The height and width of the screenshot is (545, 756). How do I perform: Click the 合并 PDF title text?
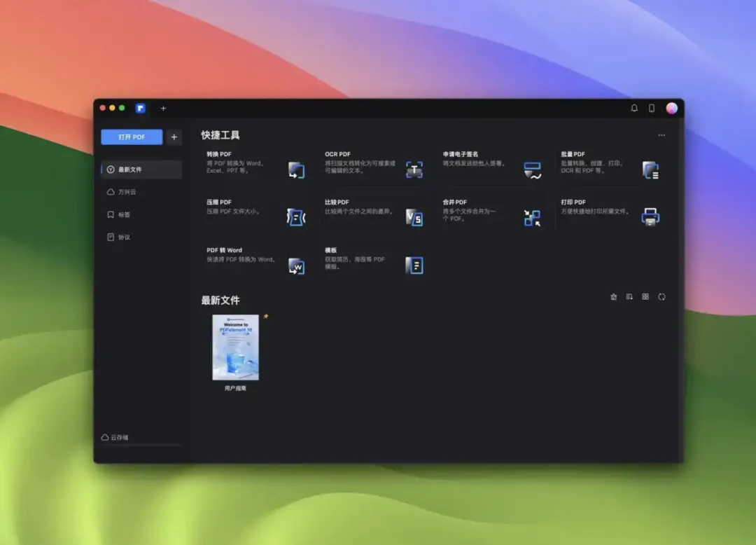(x=455, y=202)
